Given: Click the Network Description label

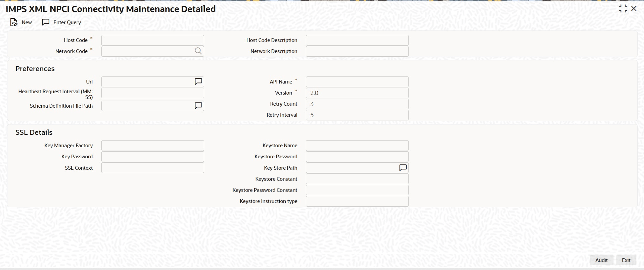Looking at the screenshot, I should click(274, 51).
